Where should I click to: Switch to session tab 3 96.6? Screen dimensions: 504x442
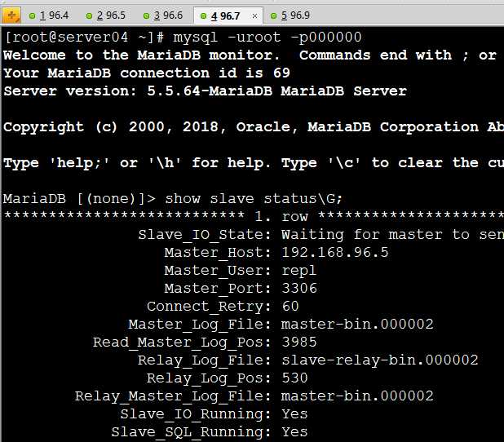[163, 15]
